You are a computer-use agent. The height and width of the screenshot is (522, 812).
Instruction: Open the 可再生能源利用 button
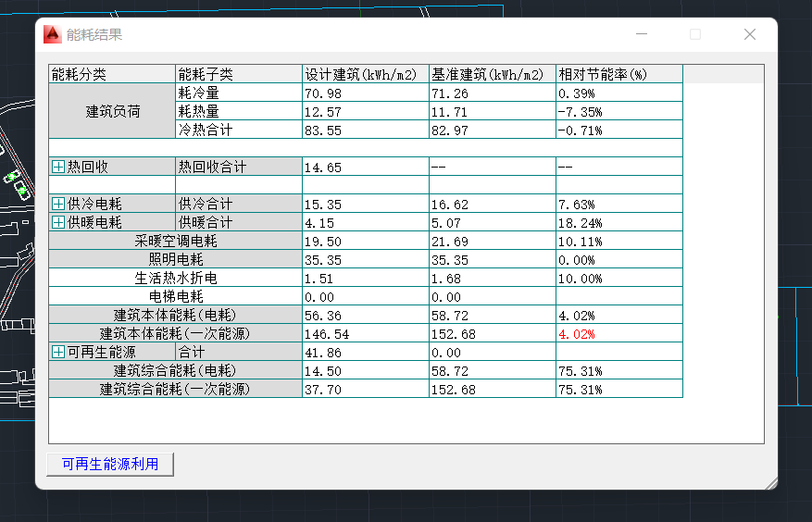[x=109, y=464]
